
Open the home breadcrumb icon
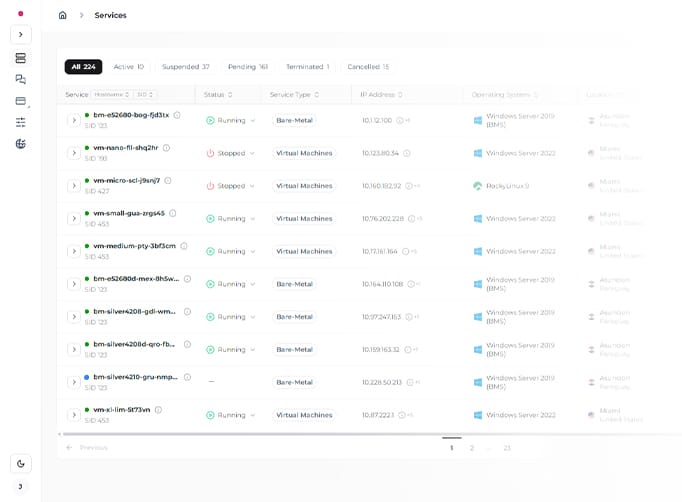click(63, 15)
